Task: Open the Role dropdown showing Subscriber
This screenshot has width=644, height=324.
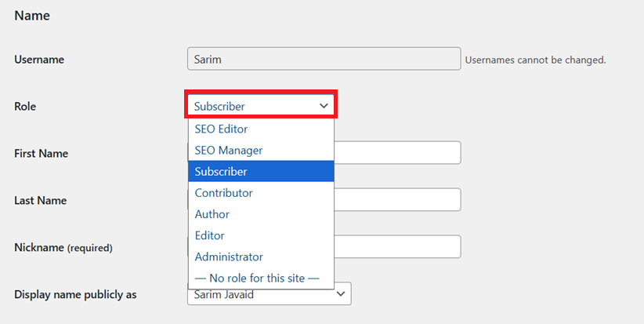Action: (x=261, y=106)
